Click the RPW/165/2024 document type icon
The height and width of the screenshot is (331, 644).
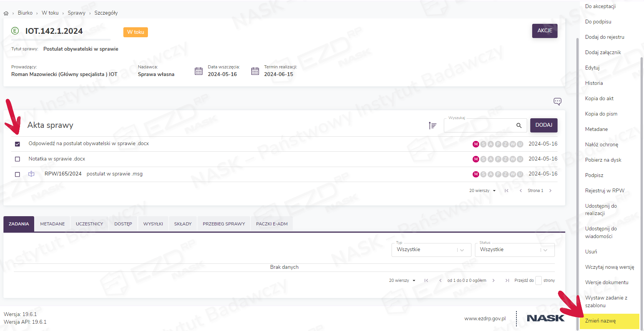click(x=32, y=174)
